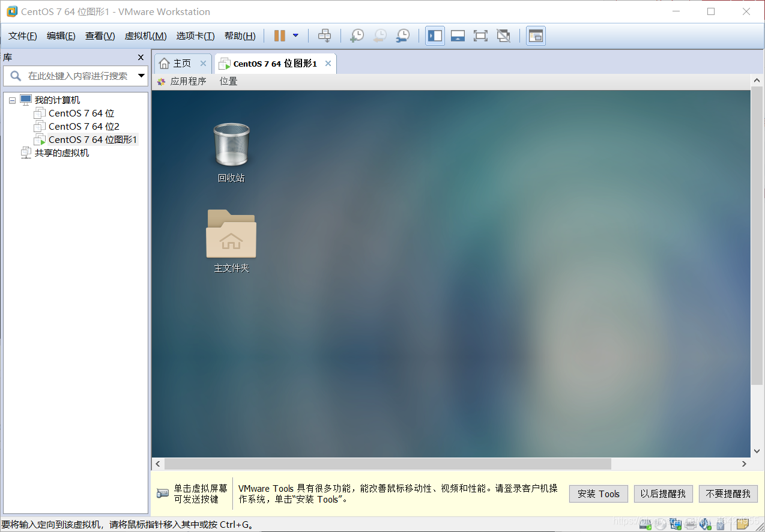
Task: Open the 帮助(H) menu
Action: pos(240,36)
